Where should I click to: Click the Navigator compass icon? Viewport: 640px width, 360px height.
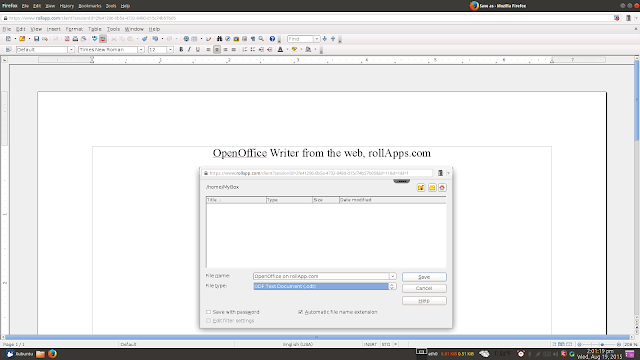tap(228, 39)
